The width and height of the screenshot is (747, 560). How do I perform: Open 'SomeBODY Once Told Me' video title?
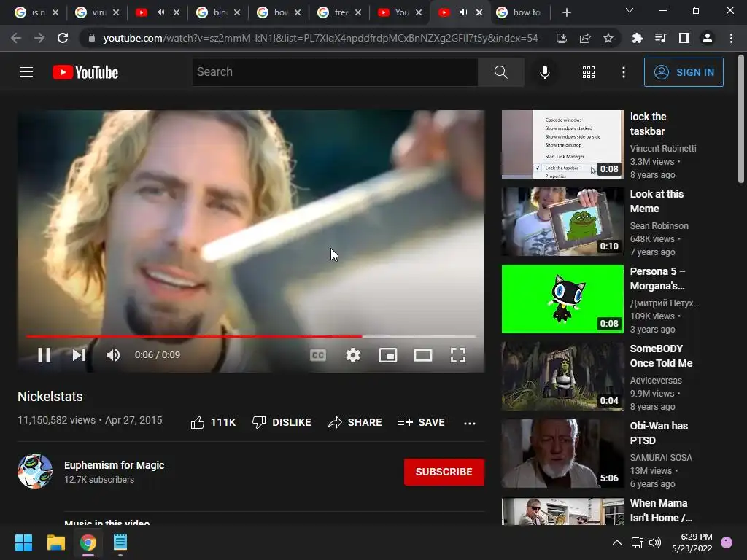(661, 356)
